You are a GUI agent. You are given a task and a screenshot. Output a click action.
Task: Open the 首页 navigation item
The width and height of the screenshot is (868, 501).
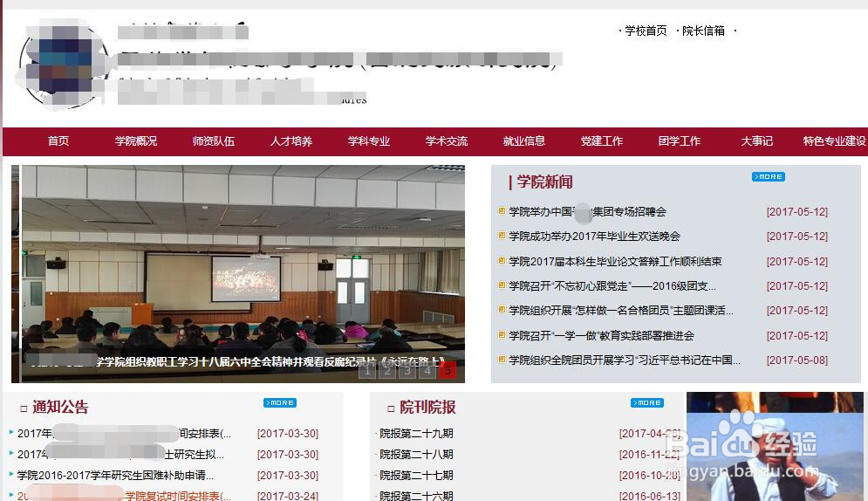(58, 141)
